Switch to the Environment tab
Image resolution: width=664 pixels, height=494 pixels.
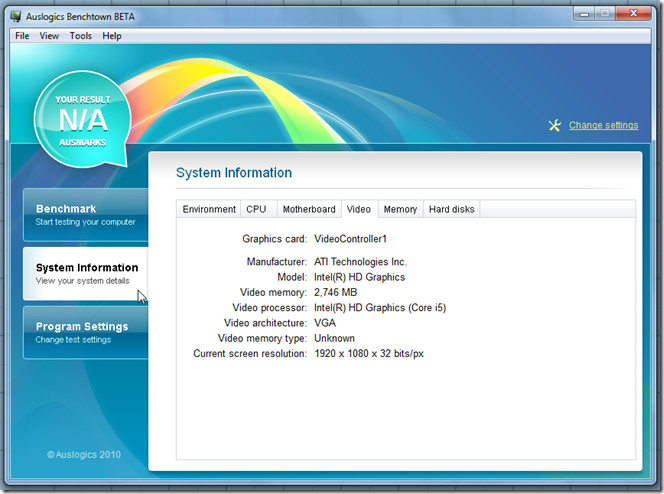pos(209,209)
